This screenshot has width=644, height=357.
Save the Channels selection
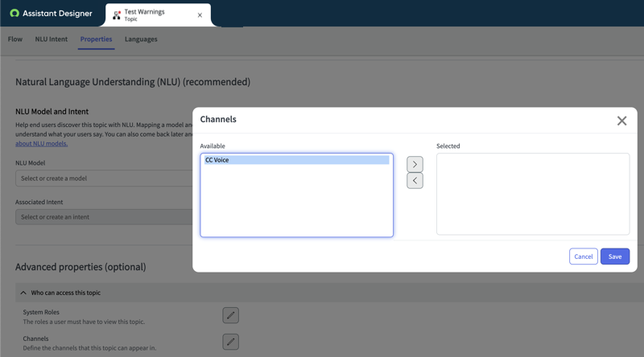pos(615,256)
